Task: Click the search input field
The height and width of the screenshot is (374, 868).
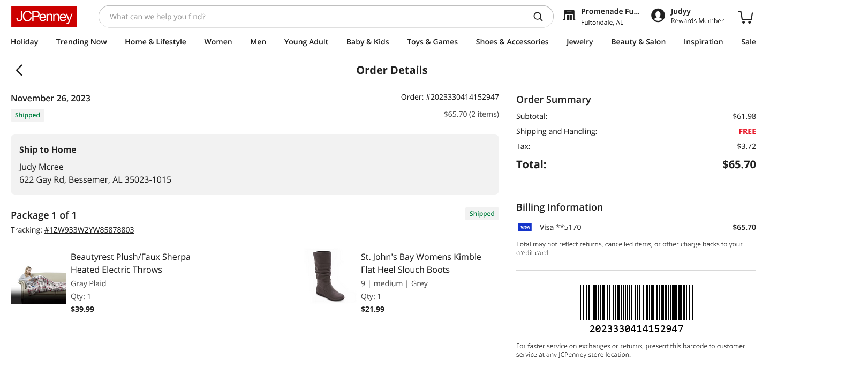Action: coord(316,17)
